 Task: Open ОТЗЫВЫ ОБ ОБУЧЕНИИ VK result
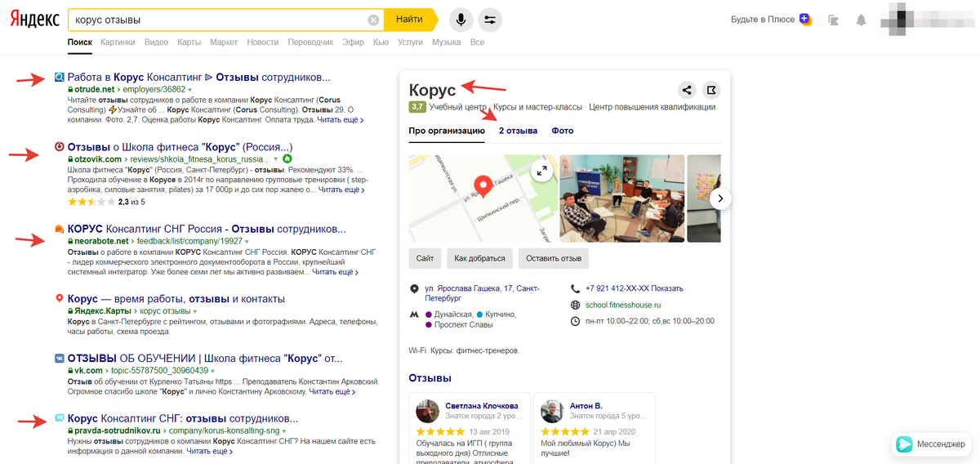click(x=205, y=358)
